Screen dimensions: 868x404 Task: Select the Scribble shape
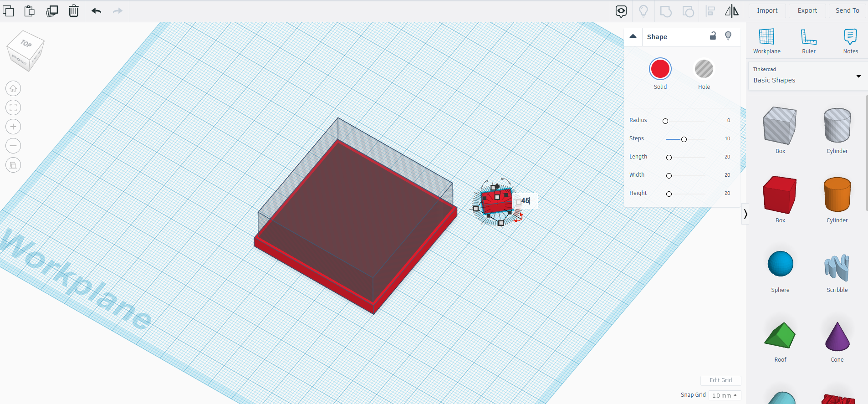coord(837,268)
